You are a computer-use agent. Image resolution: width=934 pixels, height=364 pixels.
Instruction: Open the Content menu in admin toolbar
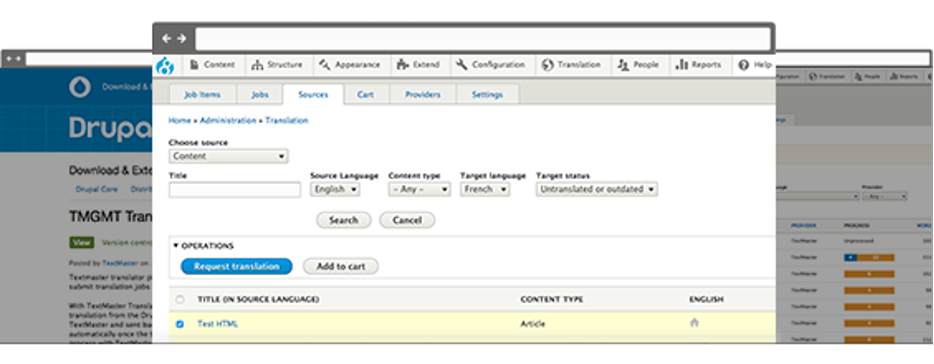[x=214, y=65]
